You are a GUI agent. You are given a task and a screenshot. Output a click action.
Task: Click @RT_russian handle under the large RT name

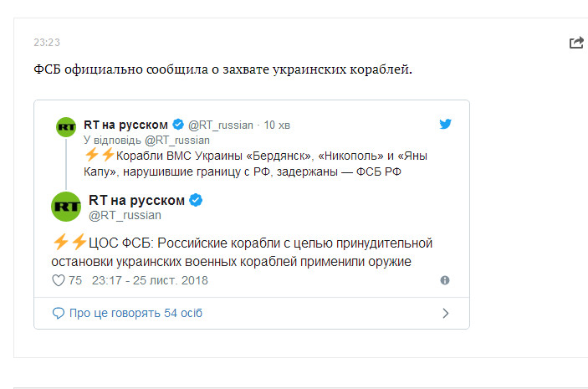click(x=125, y=215)
